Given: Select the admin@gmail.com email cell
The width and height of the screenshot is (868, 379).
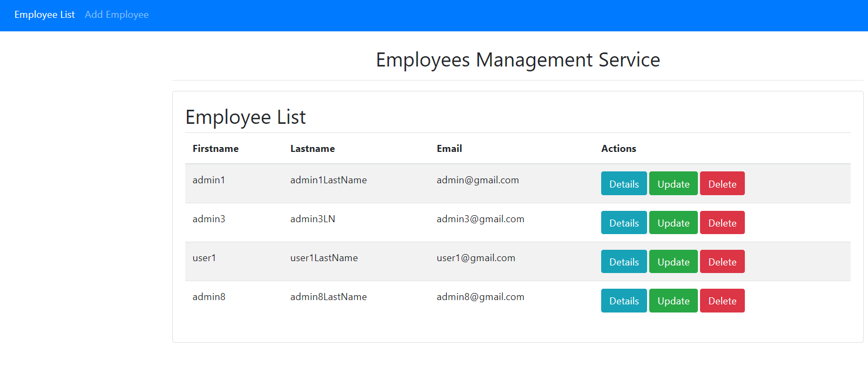Looking at the screenshot, I should click(477, 180).
